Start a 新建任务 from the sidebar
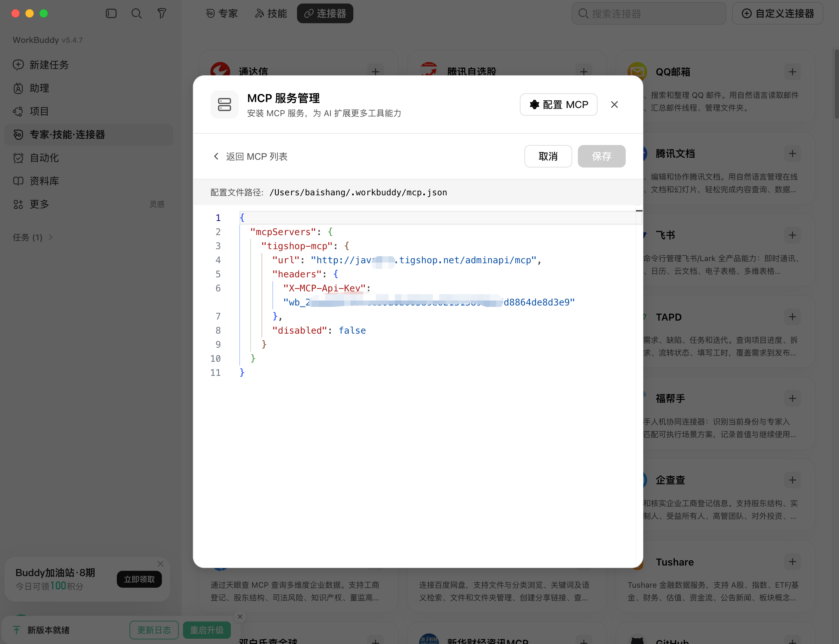 coord(89,65)
